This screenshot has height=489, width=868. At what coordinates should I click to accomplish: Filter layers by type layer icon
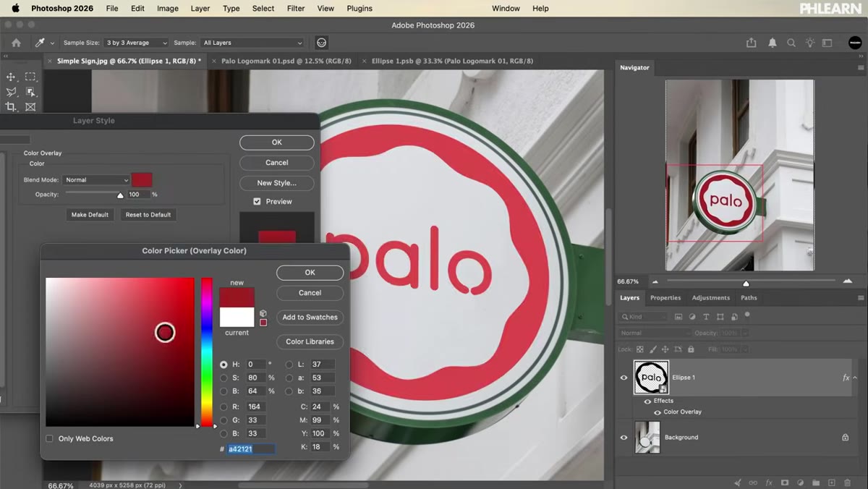[x=706, y=317]
